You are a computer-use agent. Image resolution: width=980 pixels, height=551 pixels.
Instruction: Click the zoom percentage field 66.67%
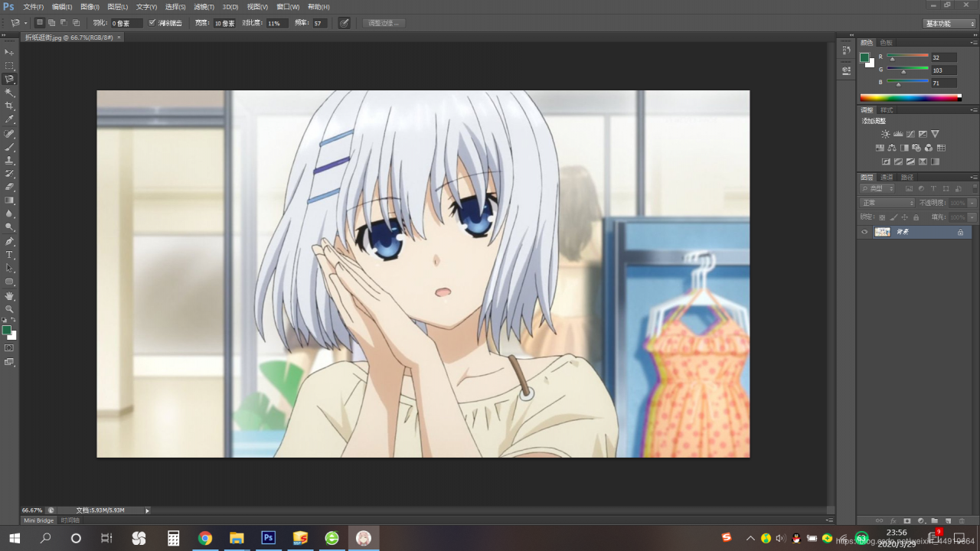pos(32,510)
